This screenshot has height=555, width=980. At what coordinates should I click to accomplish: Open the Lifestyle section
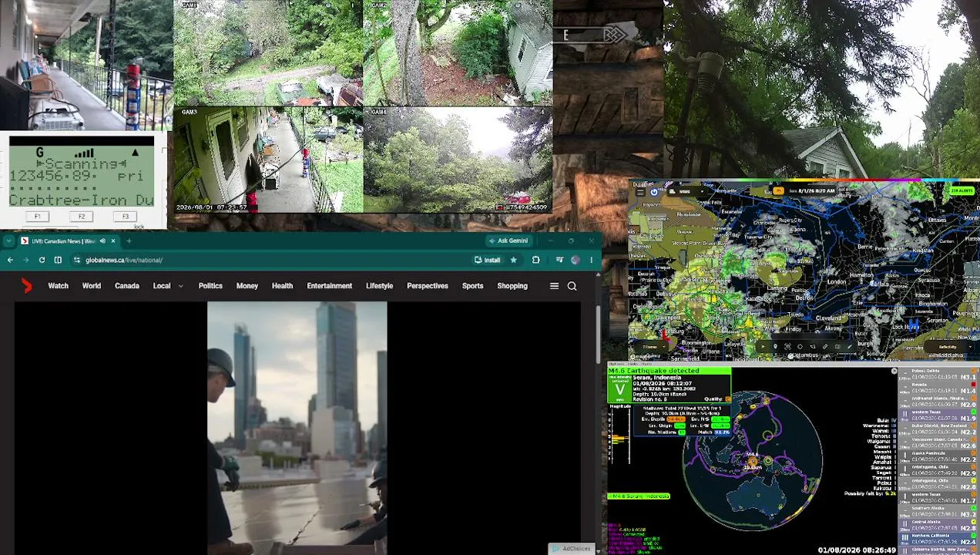[x=379, y=286]
